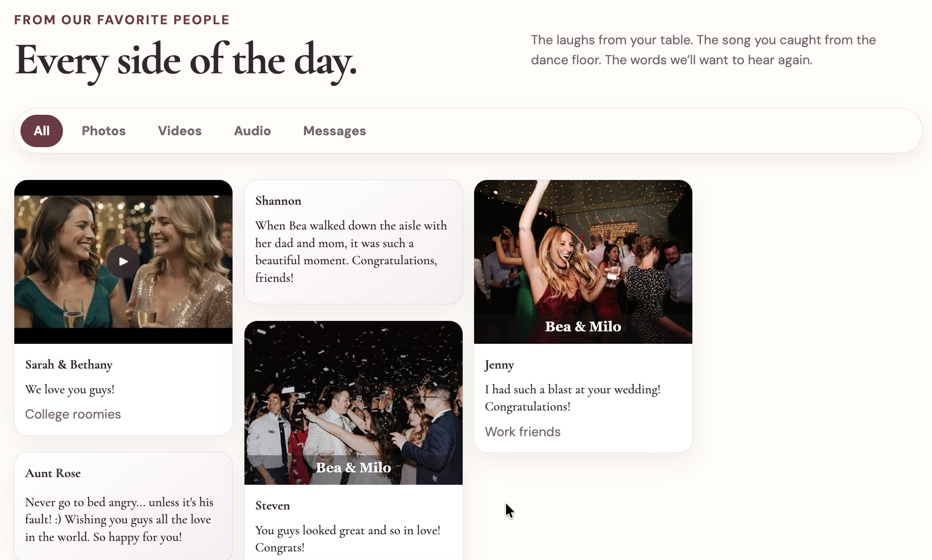Click 'Bea & Milo' overlay on Jenny's photo

(583, 327)
